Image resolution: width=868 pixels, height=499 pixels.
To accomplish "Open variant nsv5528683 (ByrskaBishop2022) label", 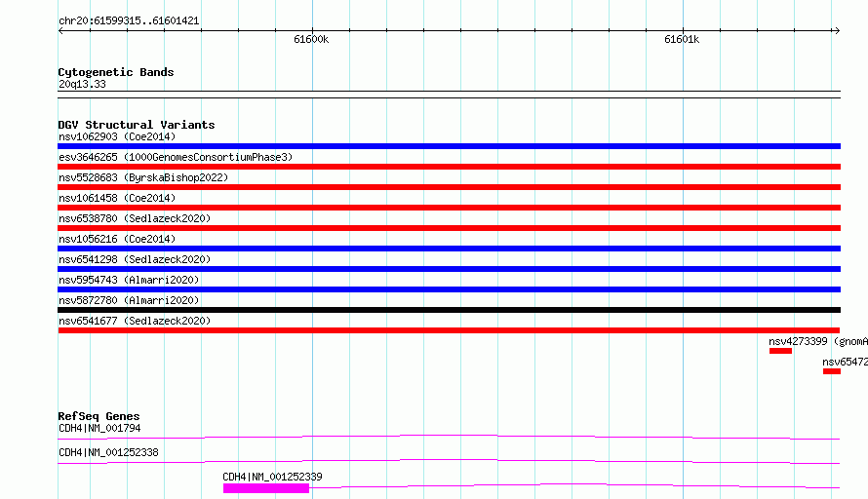I will pos(143,177).
